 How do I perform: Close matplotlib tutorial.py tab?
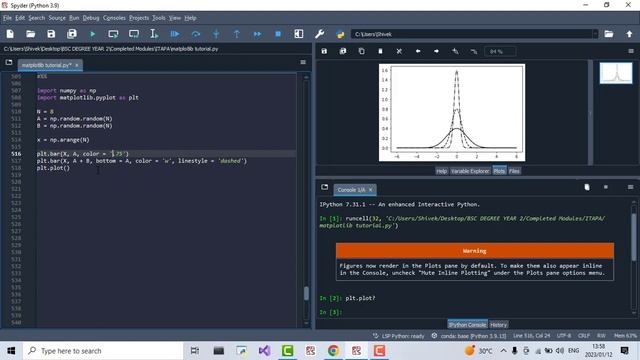[77, 65]
